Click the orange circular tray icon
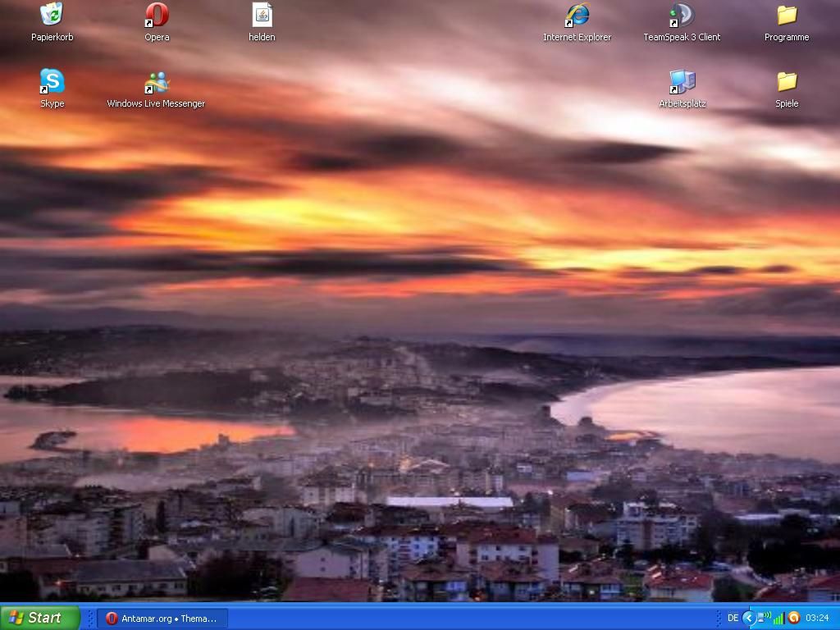This screenshot has height=630, width=840. click(793, 619)
